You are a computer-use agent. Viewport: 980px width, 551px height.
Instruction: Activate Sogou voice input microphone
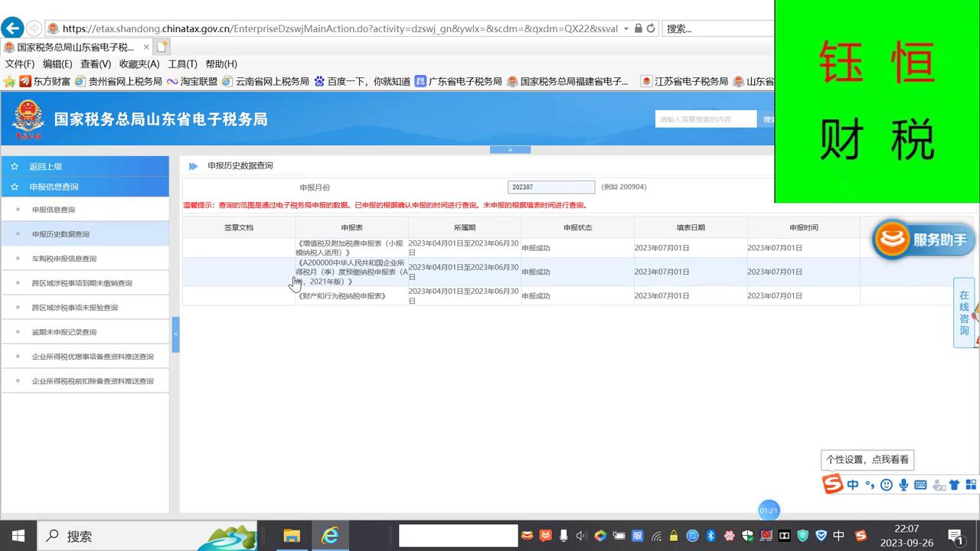pos(904,484)
